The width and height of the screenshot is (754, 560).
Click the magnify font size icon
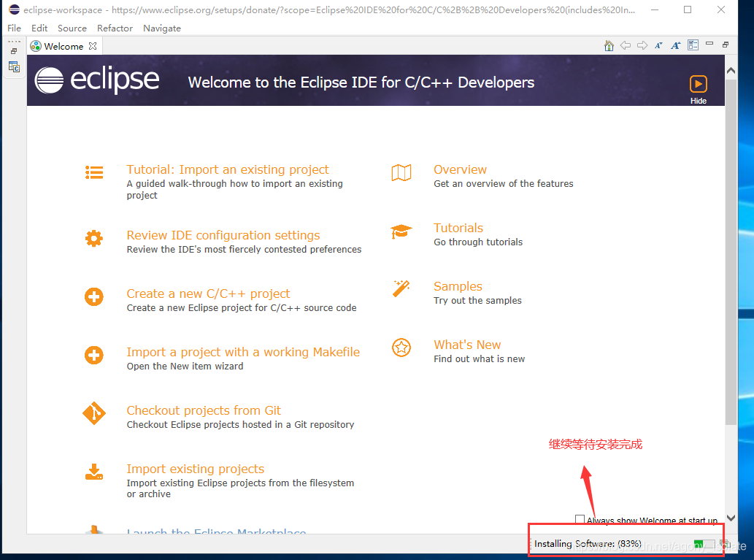(x=676, y=46)
